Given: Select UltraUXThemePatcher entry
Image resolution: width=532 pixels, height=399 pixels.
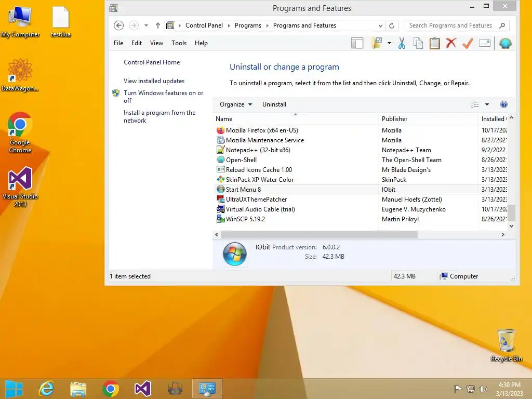Looking at the screenshot, I should pos(362,199).
